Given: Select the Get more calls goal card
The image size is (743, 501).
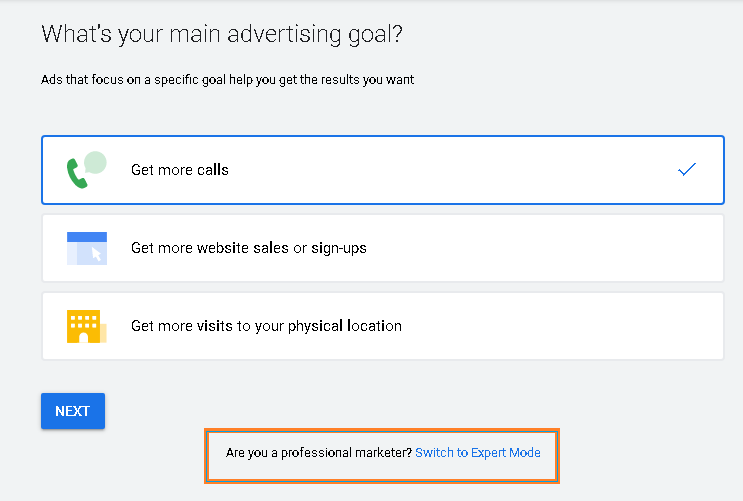Looking at the screenshot, I should point(383,170).
